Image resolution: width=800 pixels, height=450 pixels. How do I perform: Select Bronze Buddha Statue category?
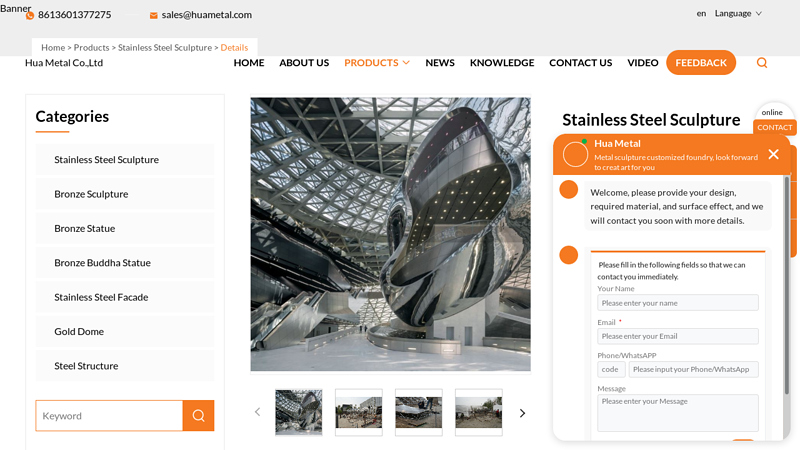coord(125,263)
